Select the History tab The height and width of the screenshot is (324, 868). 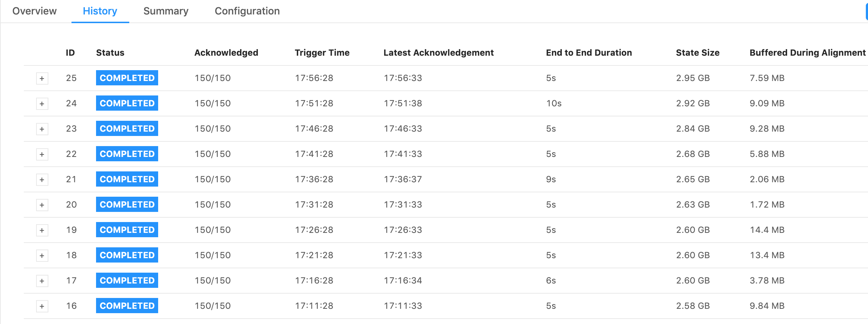tap(100, 11)
